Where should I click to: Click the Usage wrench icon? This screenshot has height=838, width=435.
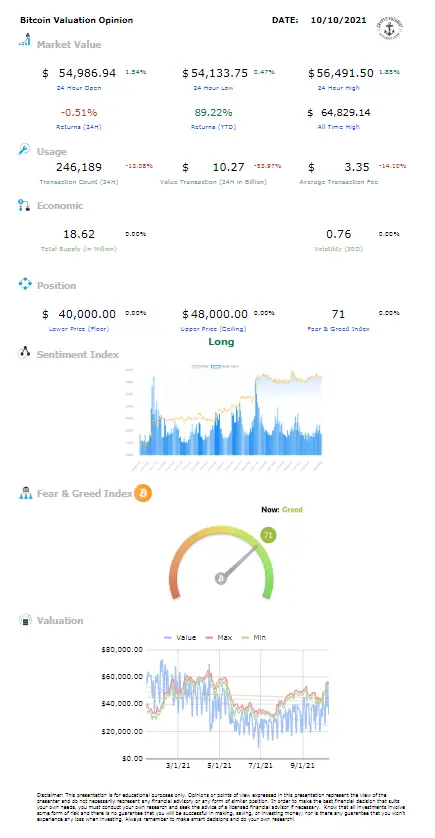click(25, 150)
